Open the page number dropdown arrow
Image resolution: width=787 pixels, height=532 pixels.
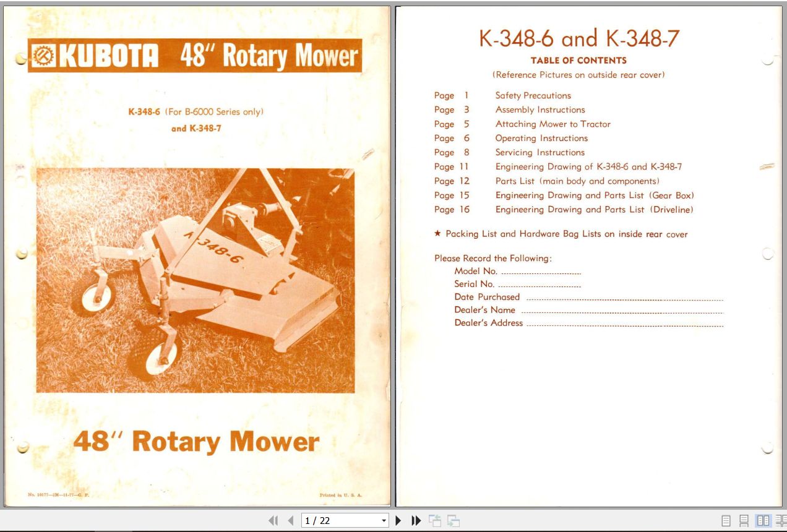pos(384,521)
